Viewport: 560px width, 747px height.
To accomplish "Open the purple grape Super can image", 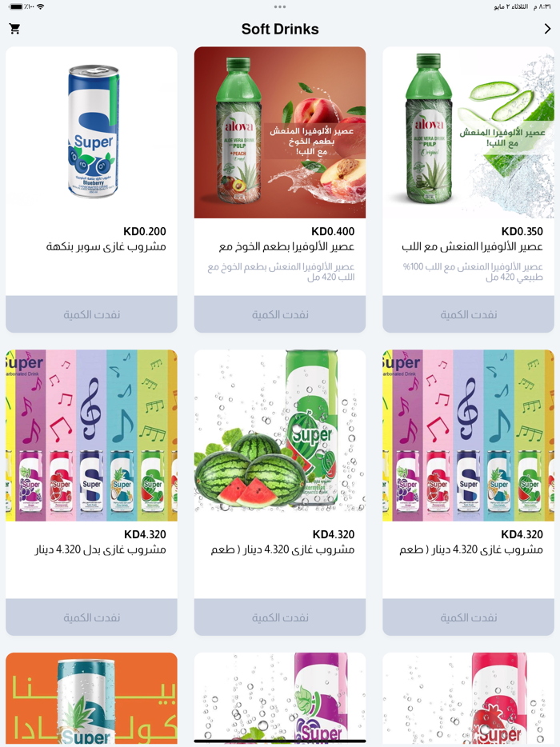I will coord(280,699).
